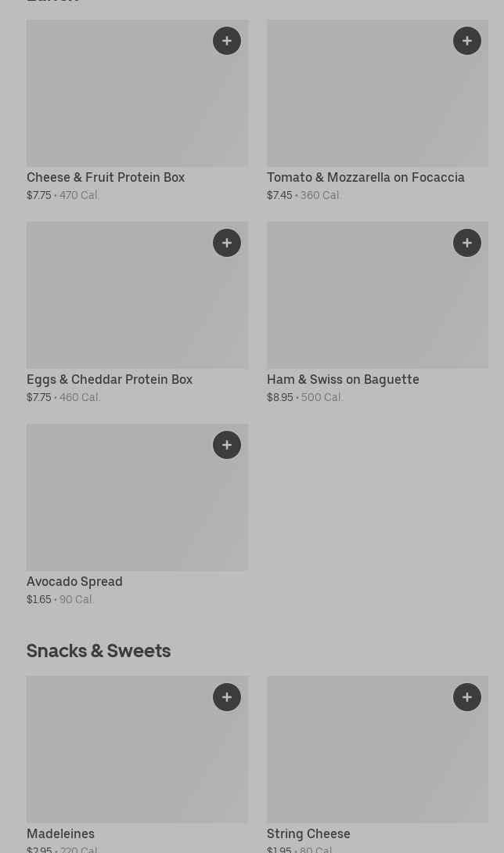This screenshot has height=853, width=504.
Task: Add Tomato & Mozzarella on Focaccia to order
Action: click(x=467, y=41)
